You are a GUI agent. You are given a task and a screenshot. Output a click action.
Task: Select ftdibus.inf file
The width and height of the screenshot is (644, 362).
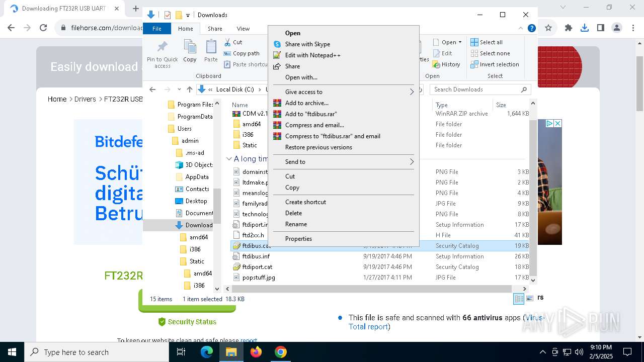[256, 256]
